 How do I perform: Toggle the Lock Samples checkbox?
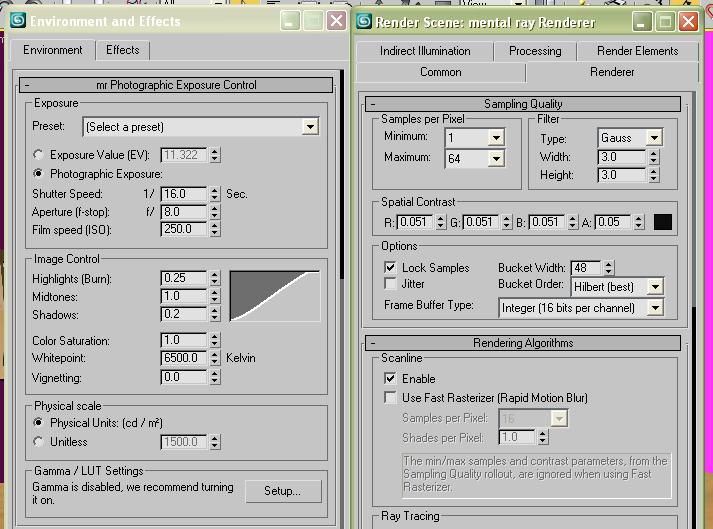(x=390, y=267)
